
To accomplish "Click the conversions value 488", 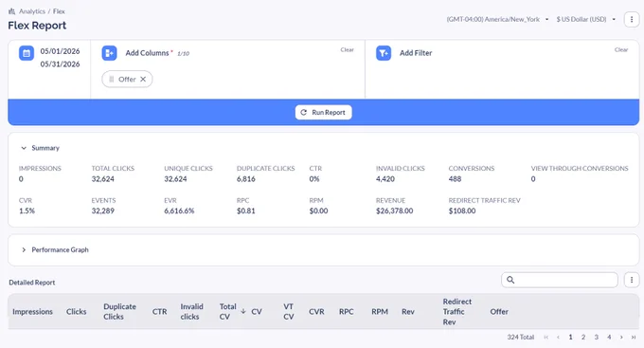I will pyautogui.click(x=455, y=179).
